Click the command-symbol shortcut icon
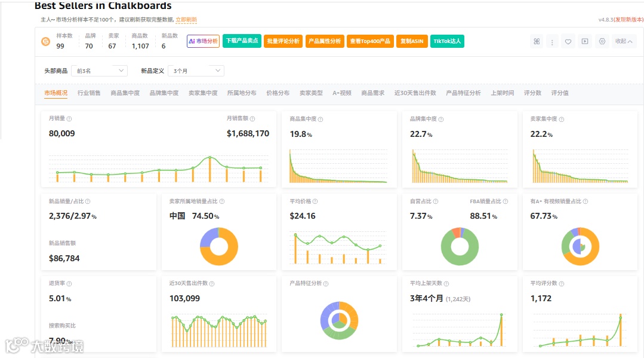 click(537, 41)
